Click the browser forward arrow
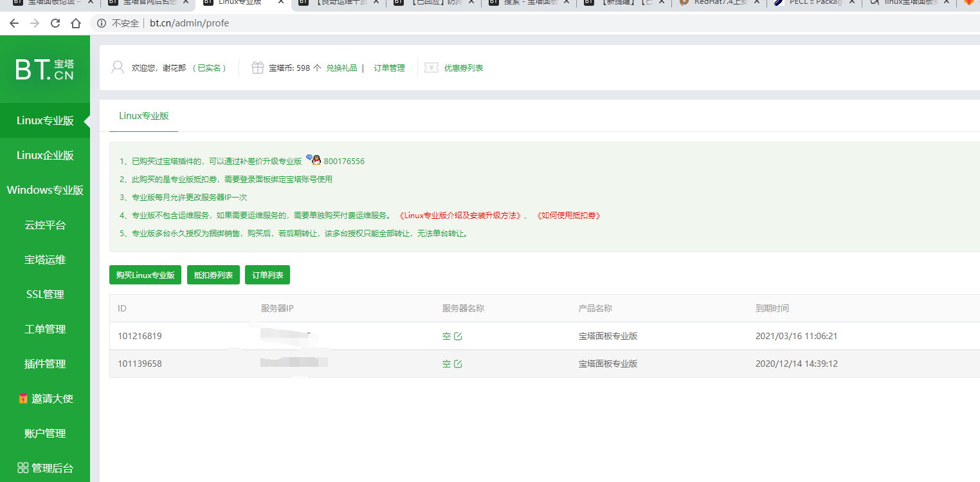This screenshot has height=482, width=980. point(35,23)
